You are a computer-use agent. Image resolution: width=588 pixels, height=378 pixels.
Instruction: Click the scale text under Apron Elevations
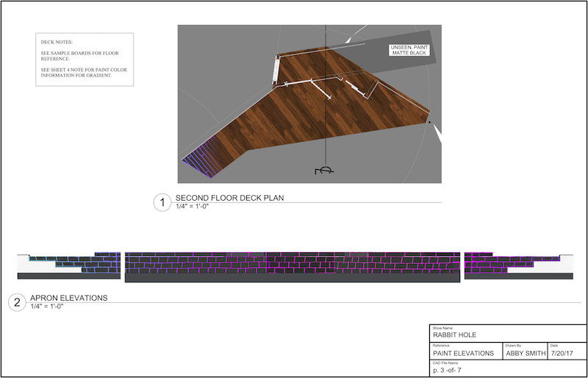pyautogui.click(x=46, y=306)
